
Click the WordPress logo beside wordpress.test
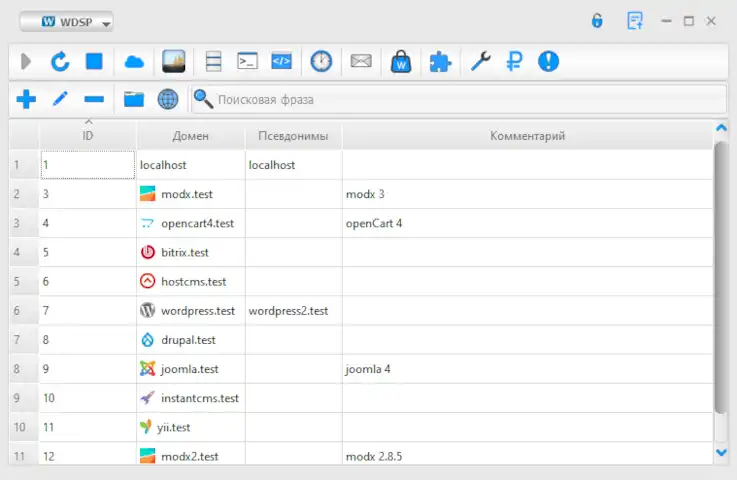coord(148,310)
